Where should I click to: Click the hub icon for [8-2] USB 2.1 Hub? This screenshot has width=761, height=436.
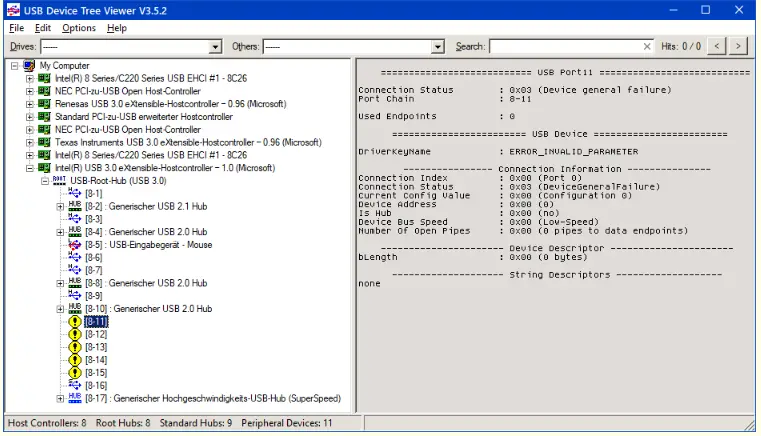coord(75,206)
